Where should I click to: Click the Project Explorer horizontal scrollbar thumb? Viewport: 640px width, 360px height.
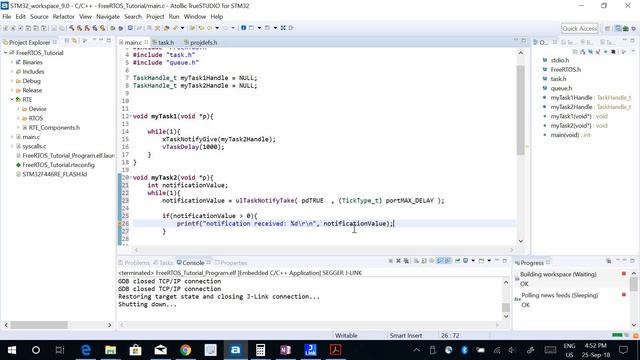39,325
